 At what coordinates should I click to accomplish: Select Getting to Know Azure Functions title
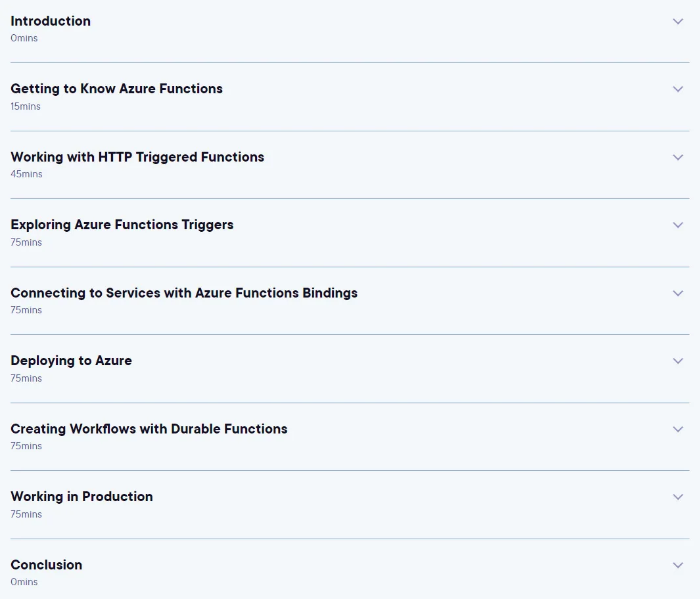[116, 89]
